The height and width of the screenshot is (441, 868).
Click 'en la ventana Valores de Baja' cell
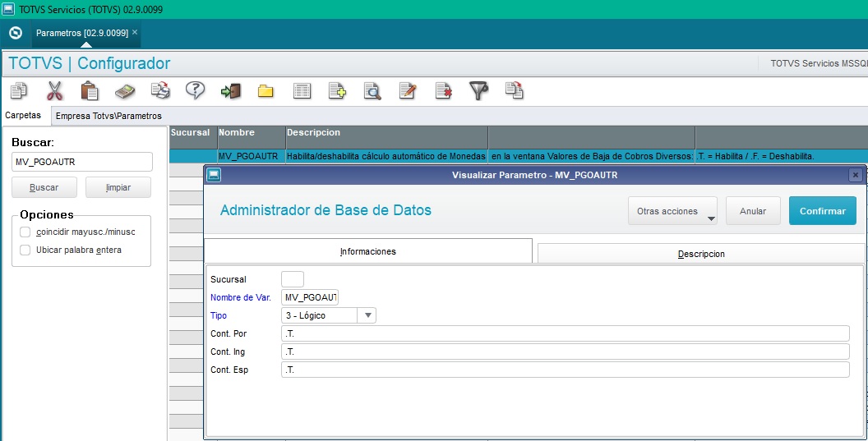click(x=591, y=157)
